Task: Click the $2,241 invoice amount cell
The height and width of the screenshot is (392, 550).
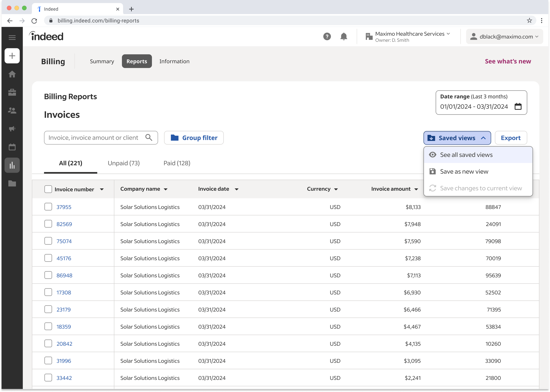Action: click(x=412, y=378)
